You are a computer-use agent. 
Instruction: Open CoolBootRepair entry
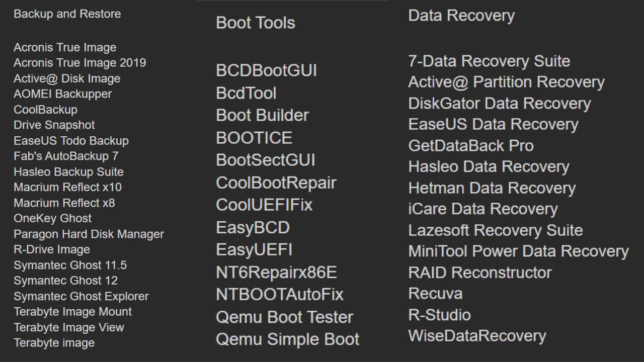coord(276,183)
